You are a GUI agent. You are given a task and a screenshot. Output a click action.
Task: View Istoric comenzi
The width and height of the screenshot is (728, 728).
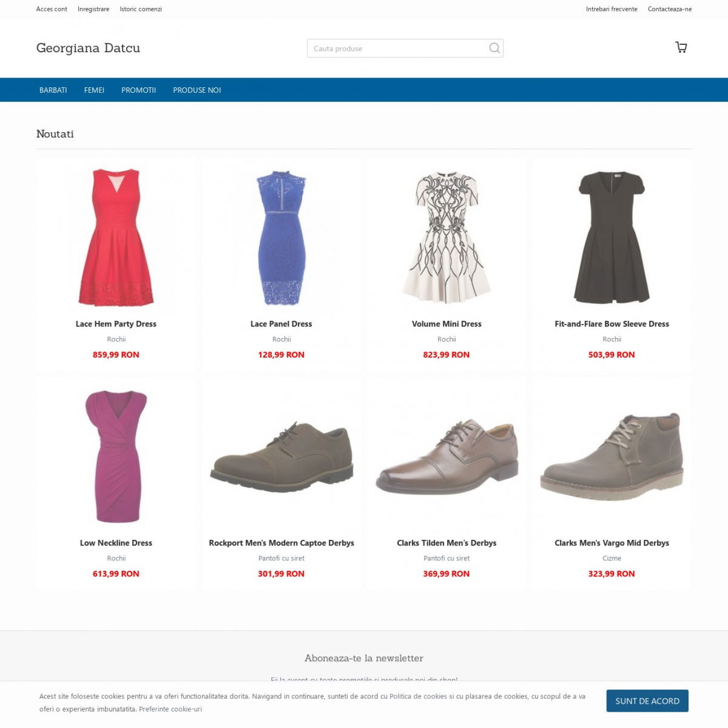tap(141, 9)
